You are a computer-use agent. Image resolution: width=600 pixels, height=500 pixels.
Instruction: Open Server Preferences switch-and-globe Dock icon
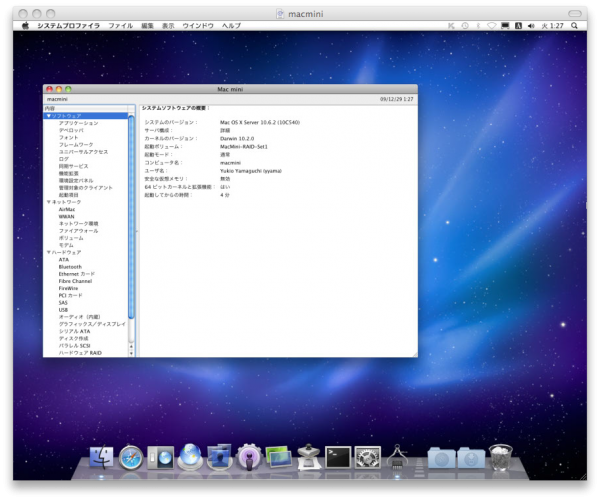(x=160, y=458)
